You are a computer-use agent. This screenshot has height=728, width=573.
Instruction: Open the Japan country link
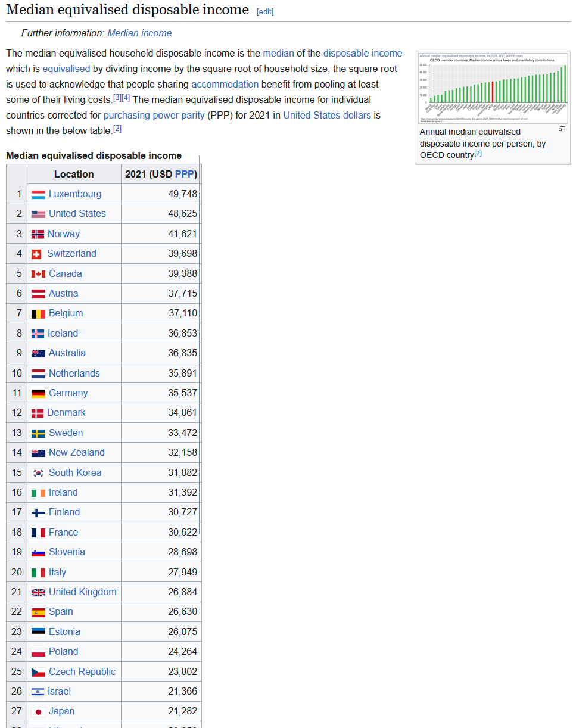pos(61,711)
